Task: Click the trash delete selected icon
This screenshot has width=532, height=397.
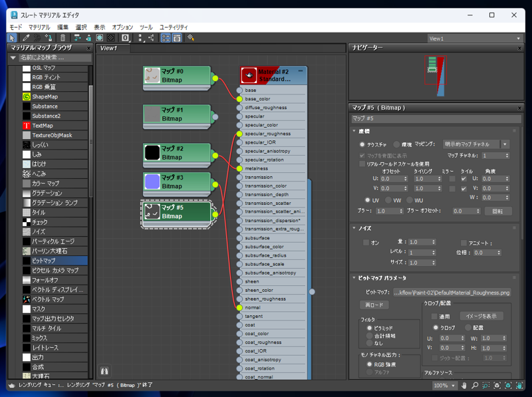Action: tap(63, 38)
